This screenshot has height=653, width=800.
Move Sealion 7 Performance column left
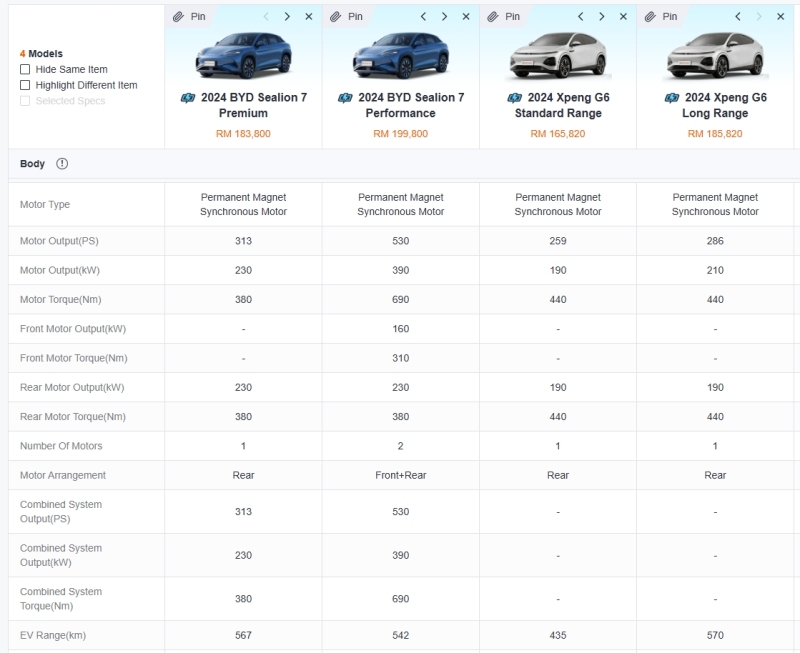point(423,17)
